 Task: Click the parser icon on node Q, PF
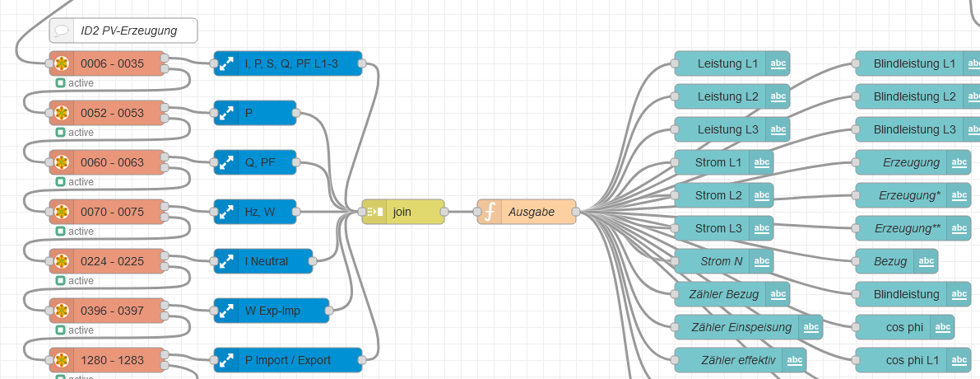[226, 162]
